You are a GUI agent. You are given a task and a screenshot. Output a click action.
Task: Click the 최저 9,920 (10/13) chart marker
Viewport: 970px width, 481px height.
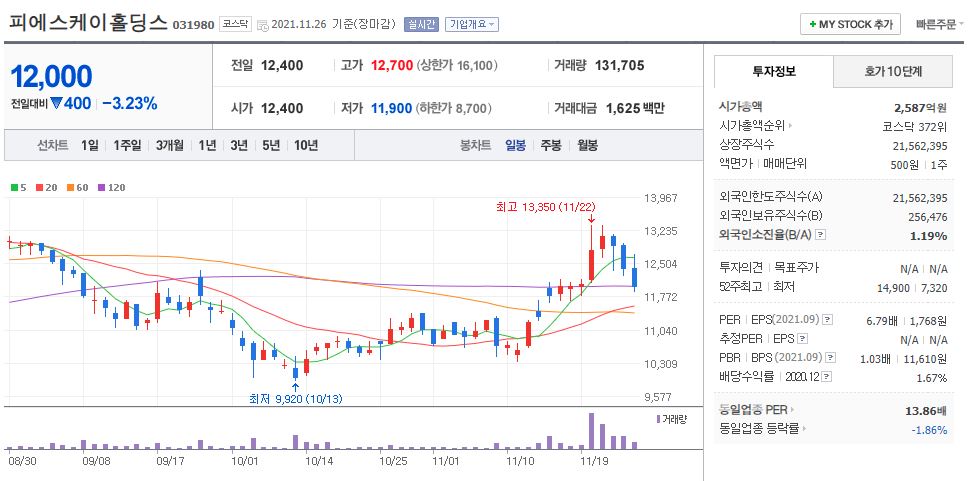296,399
